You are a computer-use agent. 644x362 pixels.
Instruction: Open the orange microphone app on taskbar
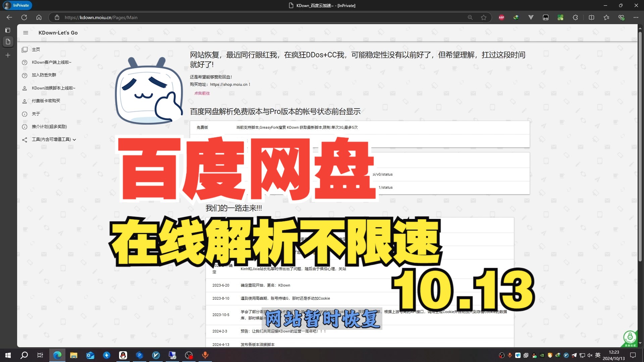tap(205, 355)
